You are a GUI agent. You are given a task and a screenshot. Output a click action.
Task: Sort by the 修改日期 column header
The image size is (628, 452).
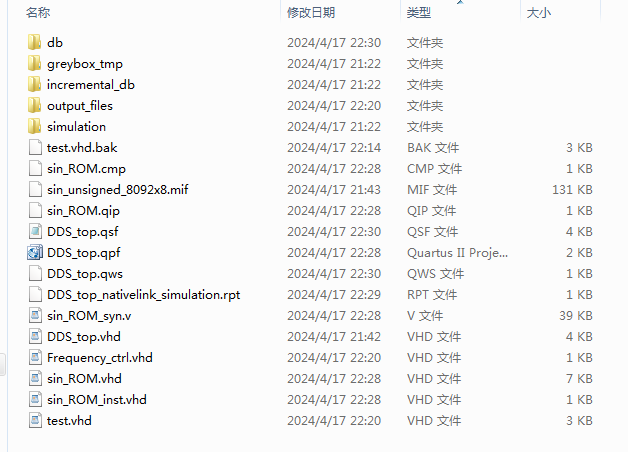pos(311,13)
